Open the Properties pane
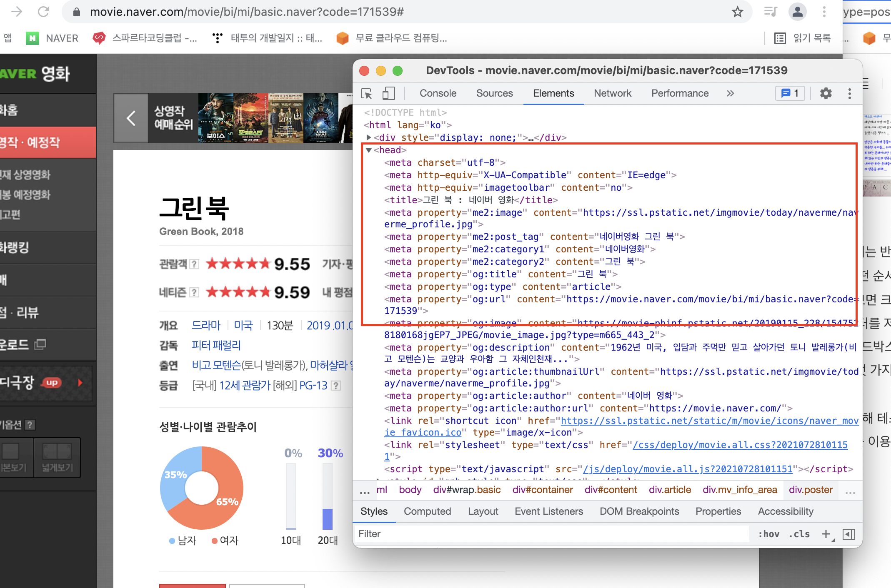Viewport: 891px width, 588px height. 718,511
